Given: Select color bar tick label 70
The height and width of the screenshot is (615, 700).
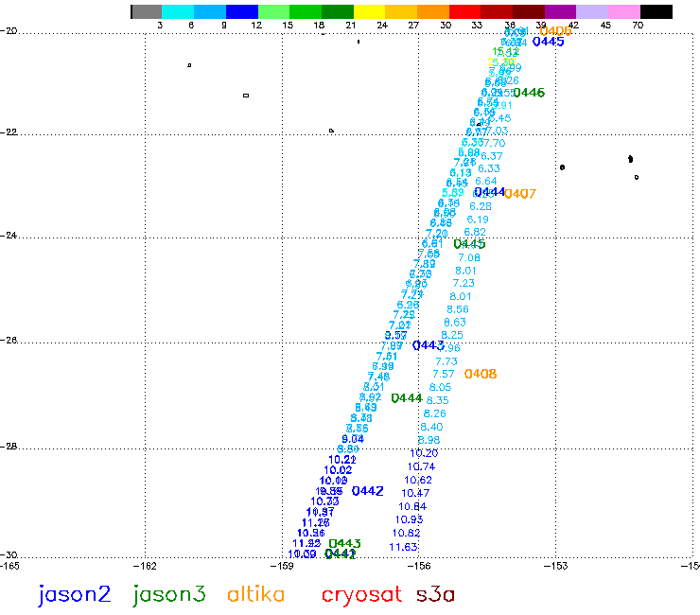Looking at the screenshot, I should click(638, 26).
